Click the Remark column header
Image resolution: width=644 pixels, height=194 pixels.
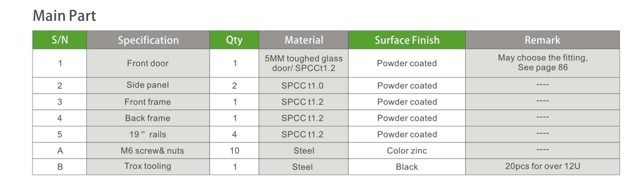click(542, 40)
